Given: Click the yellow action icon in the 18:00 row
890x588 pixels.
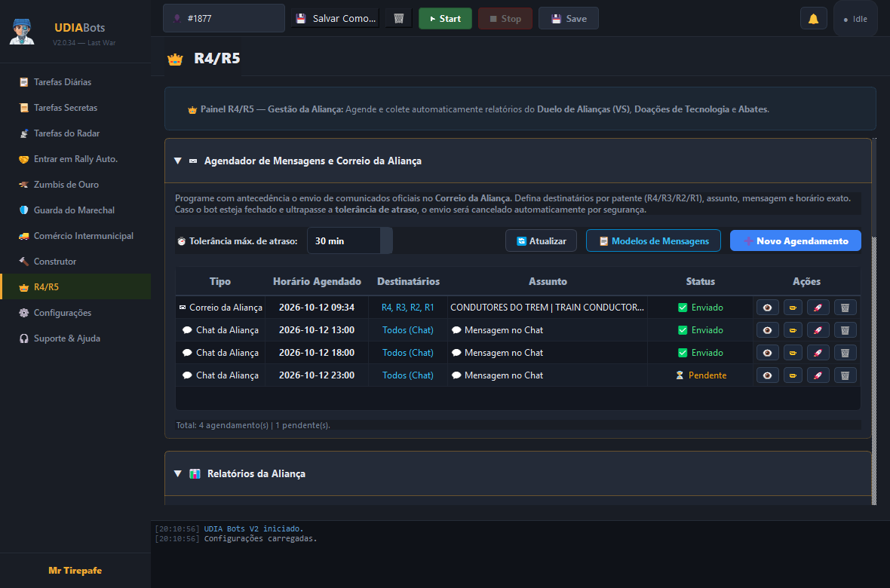Looking at the screenshot, I should [793, 353].
